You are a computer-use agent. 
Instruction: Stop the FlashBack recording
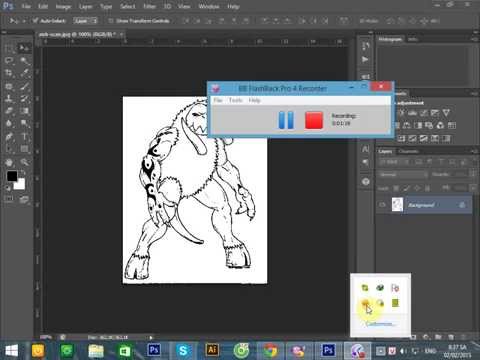point(314,120)
